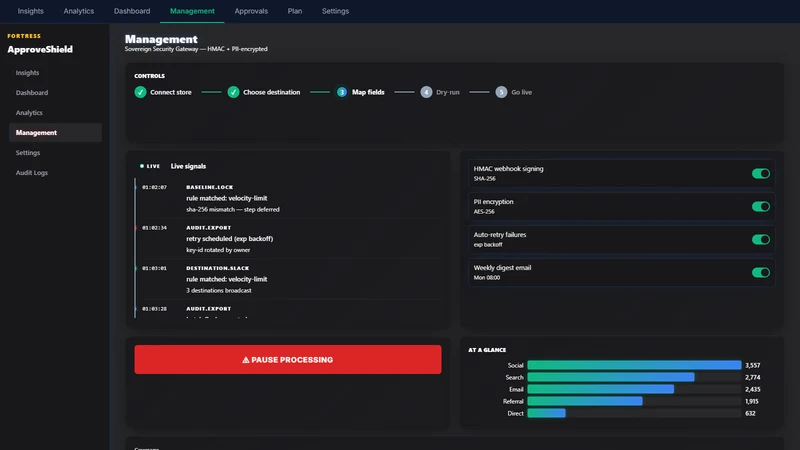Click the Direct value 632
The height and width of the screenshot is (450, 800).
coord(750,413)
